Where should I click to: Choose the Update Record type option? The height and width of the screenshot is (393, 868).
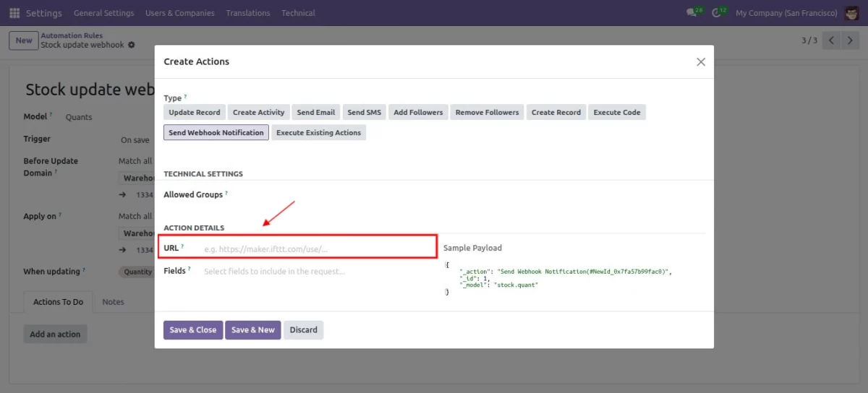point(194,113)
